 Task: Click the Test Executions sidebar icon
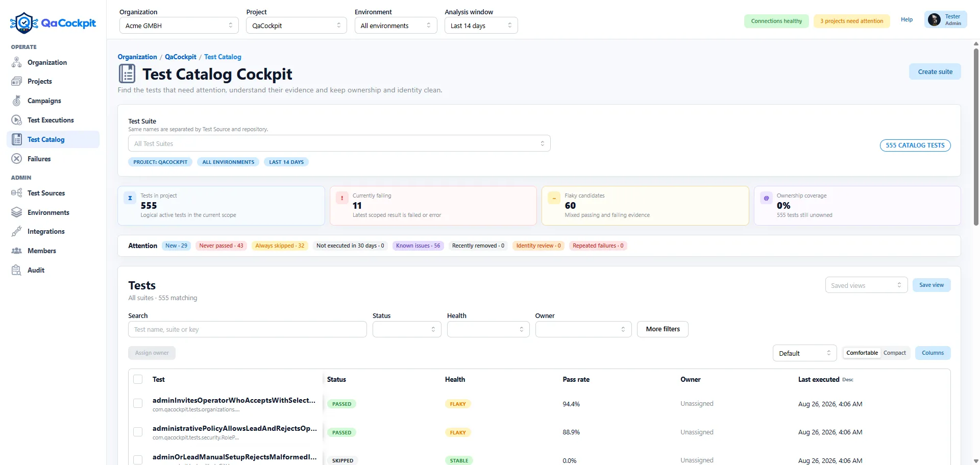click(x=17, y=120)
